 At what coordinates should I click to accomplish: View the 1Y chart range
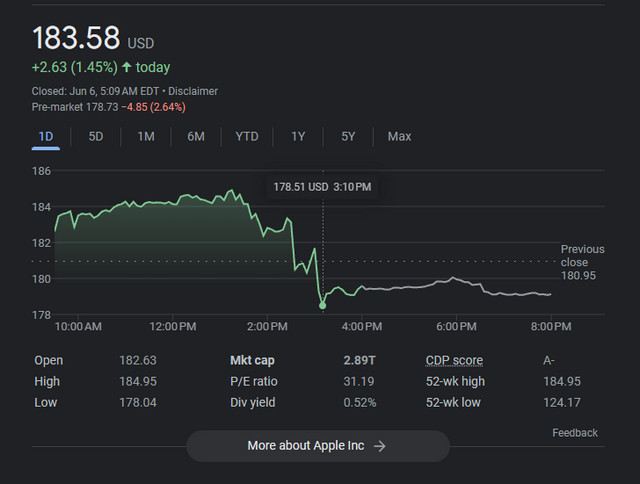click(298, 136)
